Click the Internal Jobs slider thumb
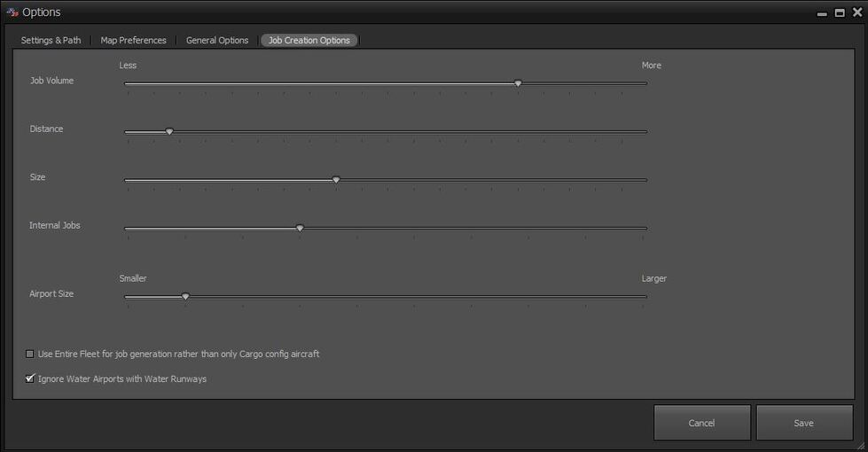This screenshot has height=452, width=868. (x=300, y=228)
